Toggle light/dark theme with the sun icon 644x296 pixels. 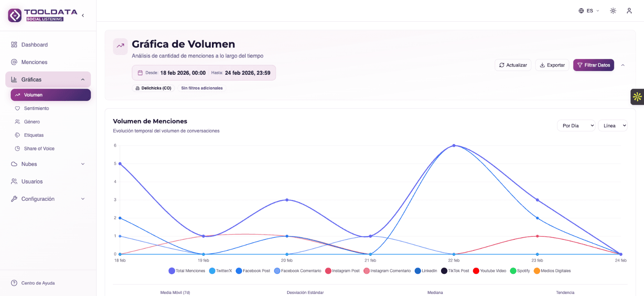(613, 11)
